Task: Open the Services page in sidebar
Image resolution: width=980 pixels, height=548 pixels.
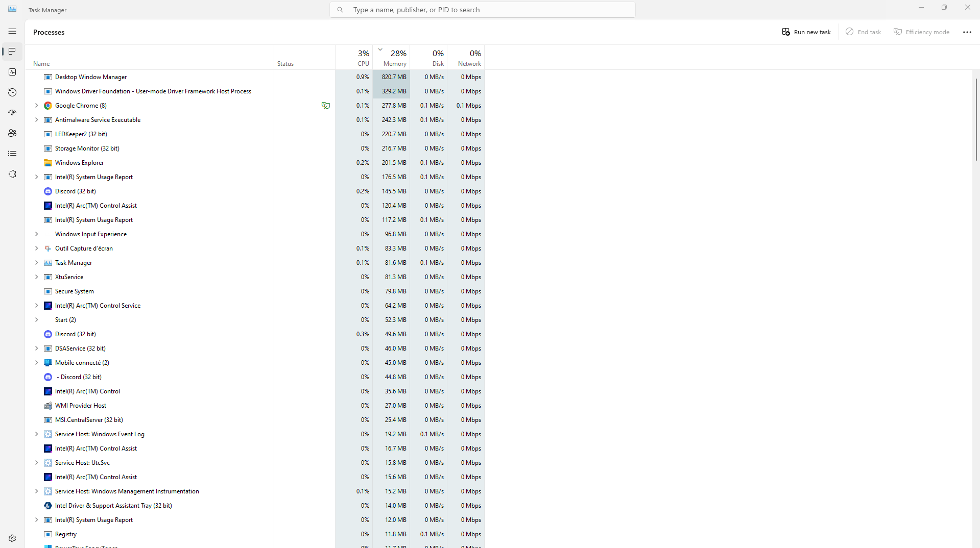Action: tap(12, 174)
